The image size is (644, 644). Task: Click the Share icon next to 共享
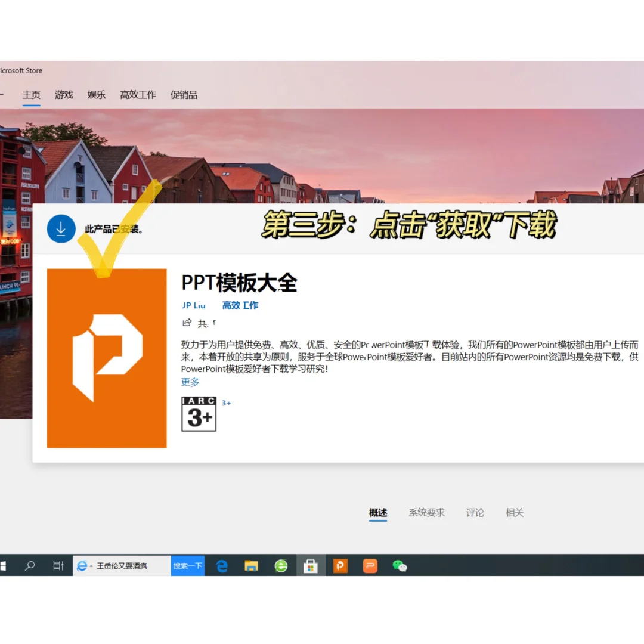pyautogui.click(x=187, y=323)
